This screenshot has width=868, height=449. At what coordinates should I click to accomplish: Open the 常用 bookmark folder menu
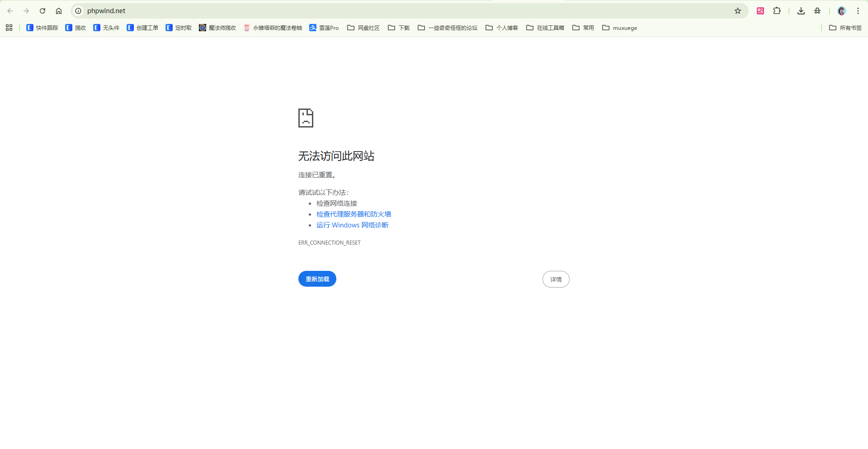tap(583, 28)
